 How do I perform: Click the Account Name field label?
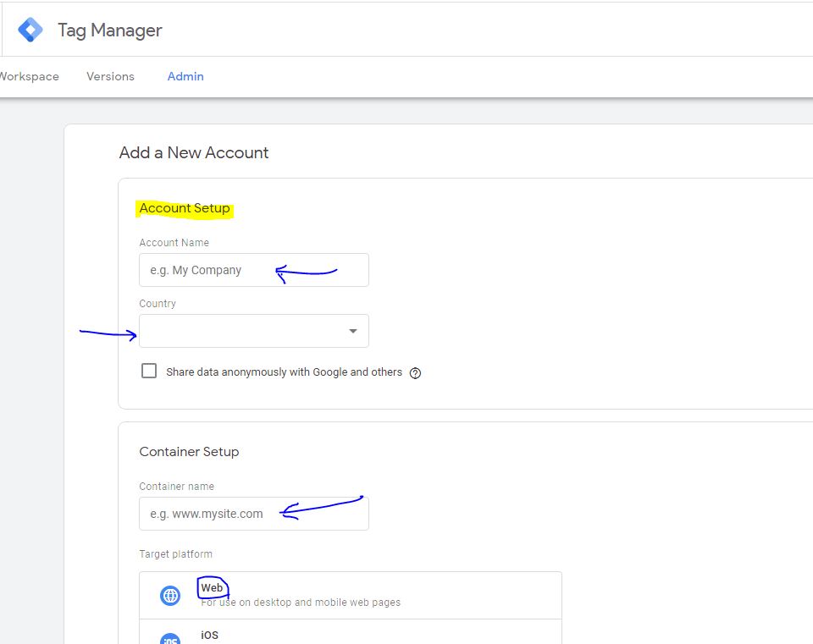pyautogui.click(x=174, y=243)
